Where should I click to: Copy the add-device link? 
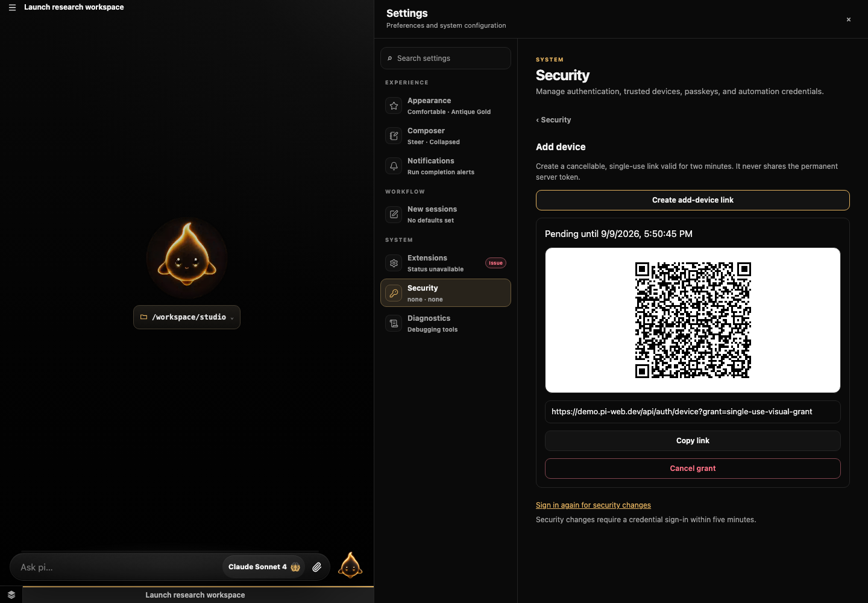pos(693,441)
